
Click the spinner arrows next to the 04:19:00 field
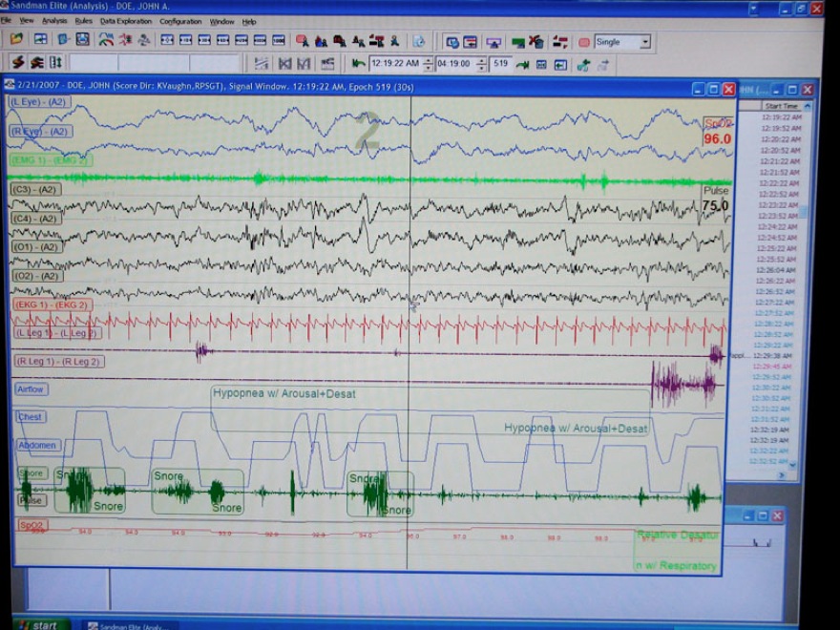pos(483,64)
